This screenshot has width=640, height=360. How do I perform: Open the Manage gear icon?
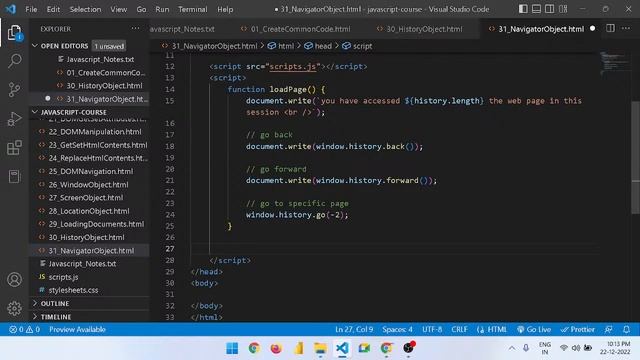(14, 308)
